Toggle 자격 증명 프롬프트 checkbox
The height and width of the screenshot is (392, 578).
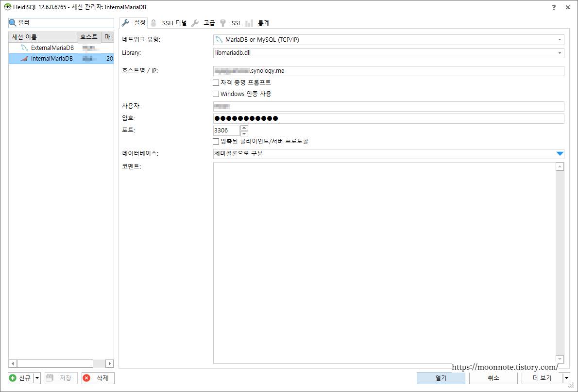[216, 82]
